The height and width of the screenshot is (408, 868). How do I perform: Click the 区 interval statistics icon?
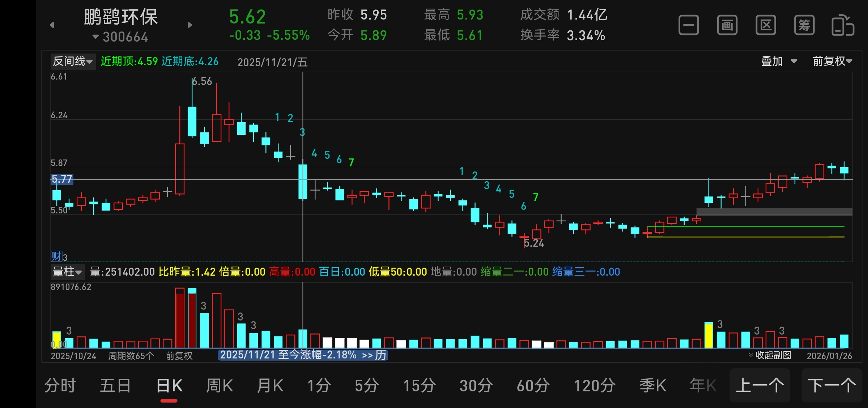(x=766, y=25)
